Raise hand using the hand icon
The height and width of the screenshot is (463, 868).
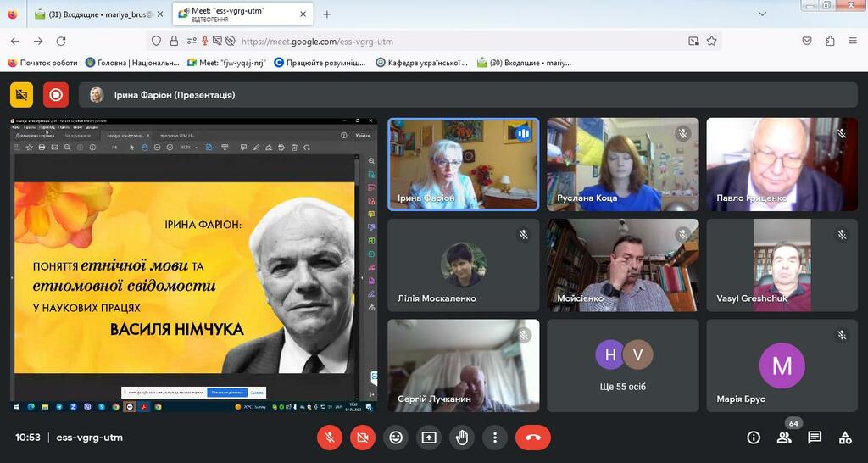[x=462, y=438]
